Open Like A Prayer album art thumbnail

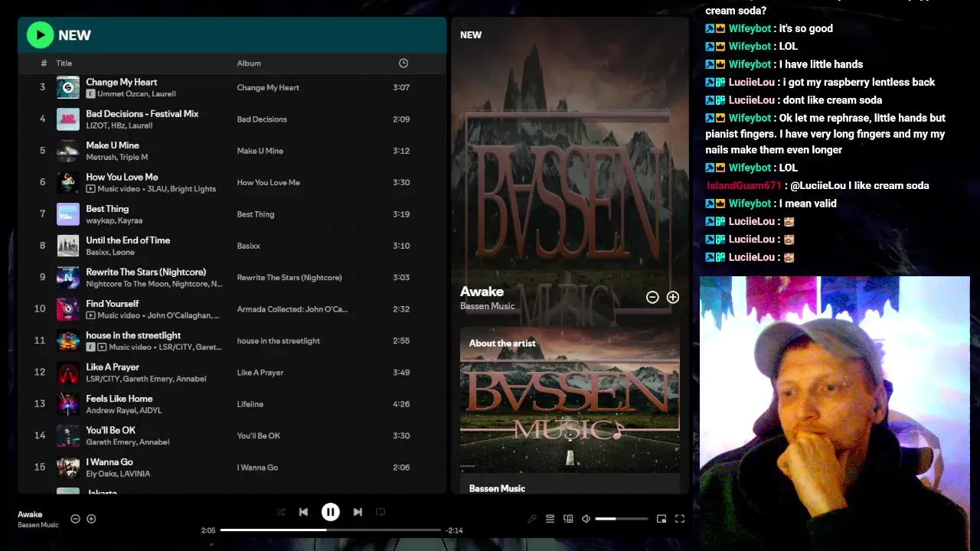click(68, 373)
